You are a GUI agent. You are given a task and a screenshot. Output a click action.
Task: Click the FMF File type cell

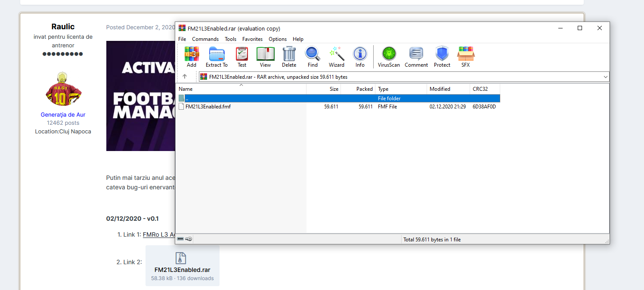coord(387,107)
